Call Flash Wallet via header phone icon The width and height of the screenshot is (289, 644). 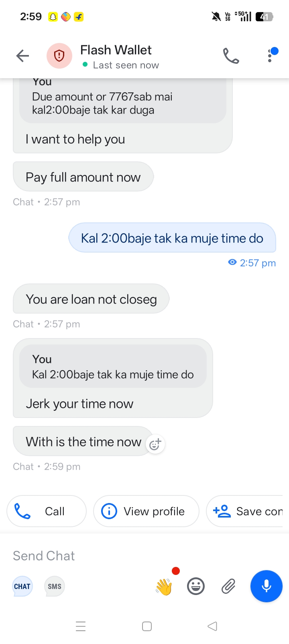tap(231, 56)
